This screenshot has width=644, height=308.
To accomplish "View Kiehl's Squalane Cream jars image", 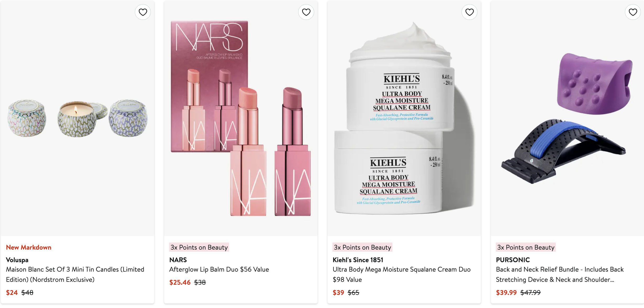I will pos(404,118).
